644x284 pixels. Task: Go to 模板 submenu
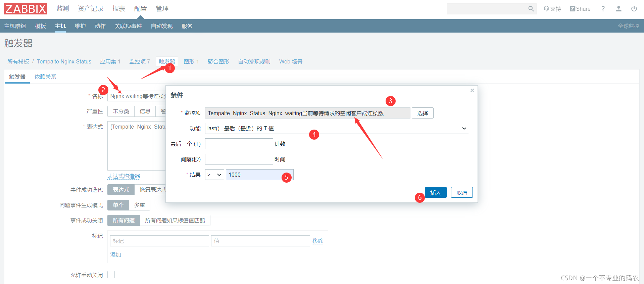pos(41,26)
